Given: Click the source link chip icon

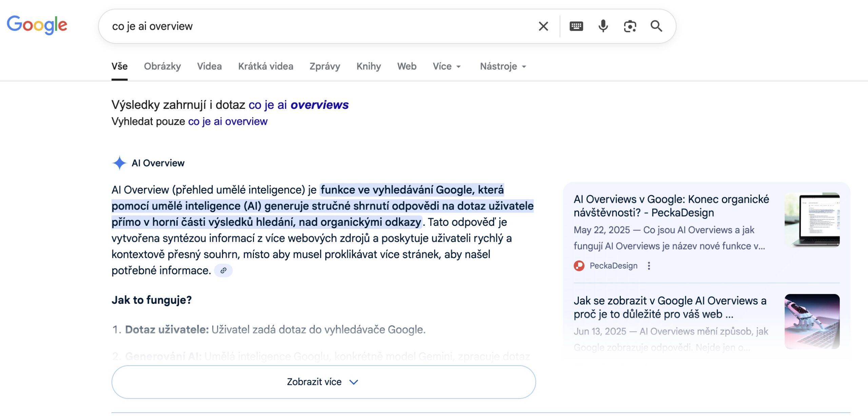Looking at the screenshot, I should coord(223,271).
